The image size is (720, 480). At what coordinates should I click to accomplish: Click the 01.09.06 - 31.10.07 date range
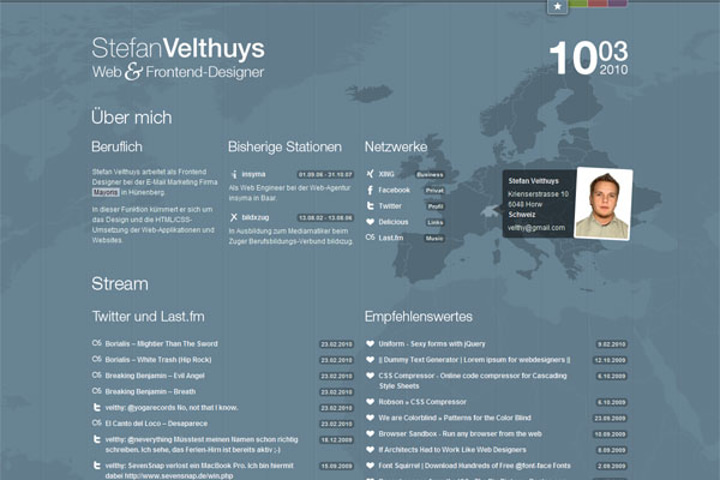[325, 175]
